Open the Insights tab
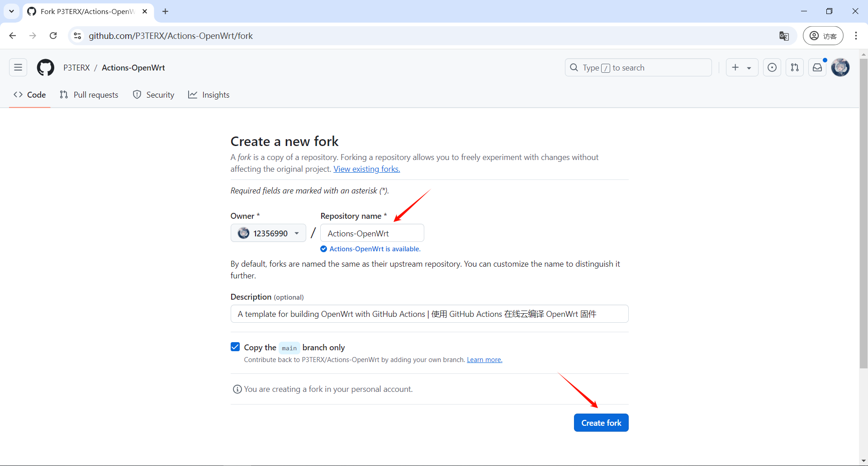This screenshot has height=466, width=868. click(209, 95)
